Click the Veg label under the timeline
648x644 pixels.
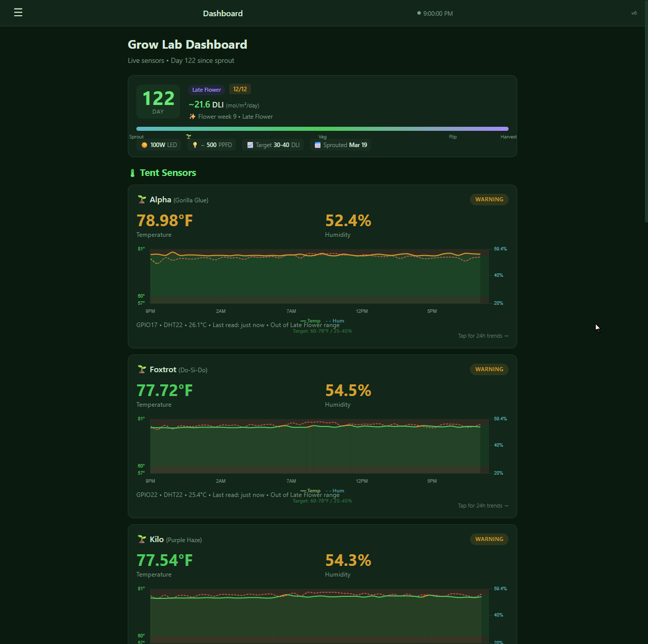click(322, 137)
